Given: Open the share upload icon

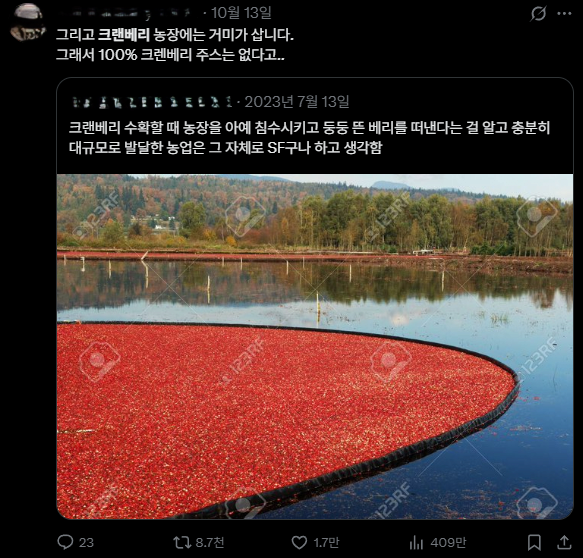Looking at the screenshot, I should click(x=564, y=542).
